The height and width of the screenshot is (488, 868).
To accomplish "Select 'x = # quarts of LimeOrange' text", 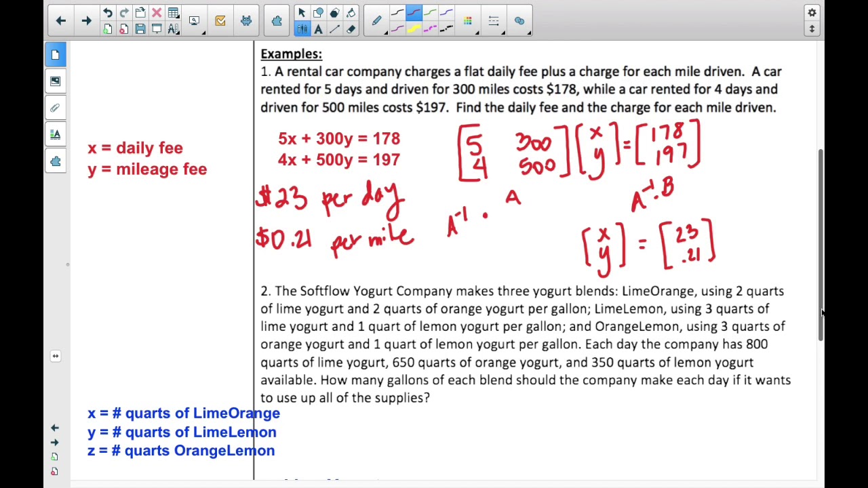I will click(x=183, y=413).
